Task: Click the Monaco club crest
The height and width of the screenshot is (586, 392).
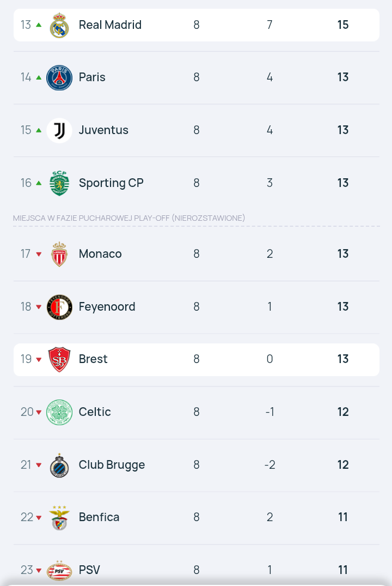Action: pyautogui.click(x=59, y=254)
